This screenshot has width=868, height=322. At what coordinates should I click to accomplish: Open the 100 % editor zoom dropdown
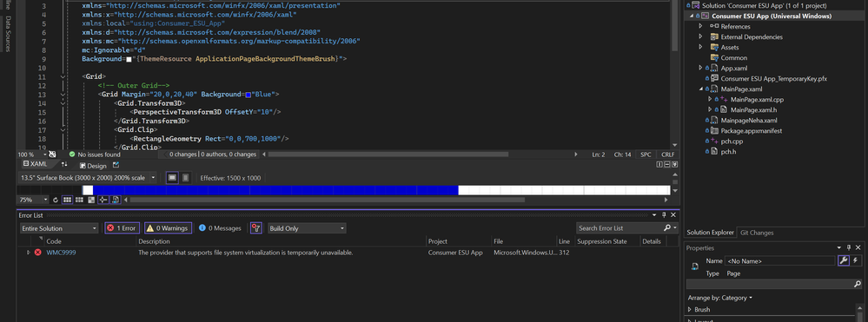[x=32, y=154]
